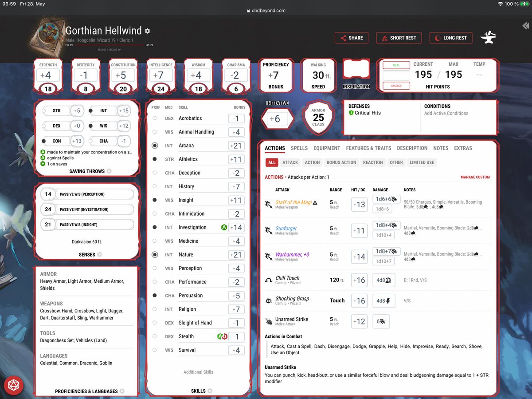Click Walking Speed 30 ft. box
This screenshot has width=532, height=399.
[x=318, y=75]
